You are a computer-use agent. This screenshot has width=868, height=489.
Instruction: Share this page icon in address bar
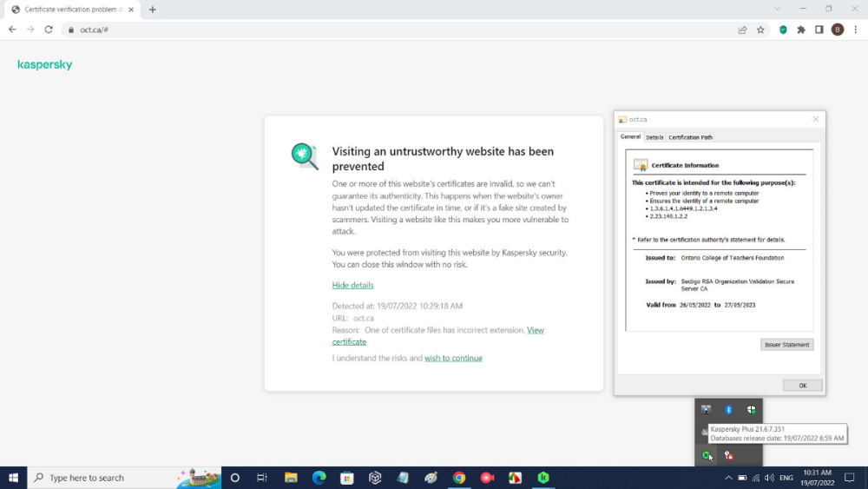(742, 30)
